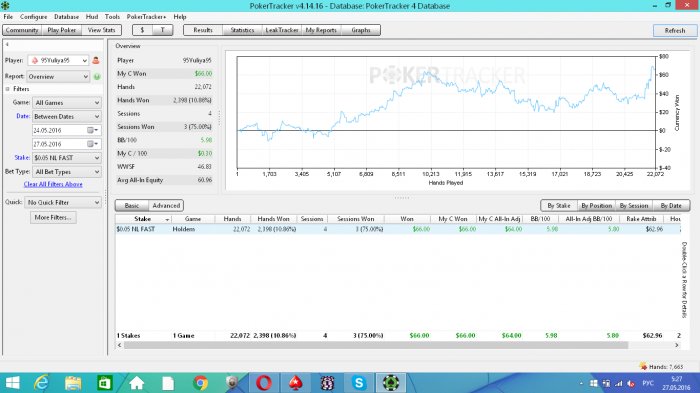Viewport: 700px width, 393px height.
Task: Open the start date calendar picker
Action: coord(92,130)
